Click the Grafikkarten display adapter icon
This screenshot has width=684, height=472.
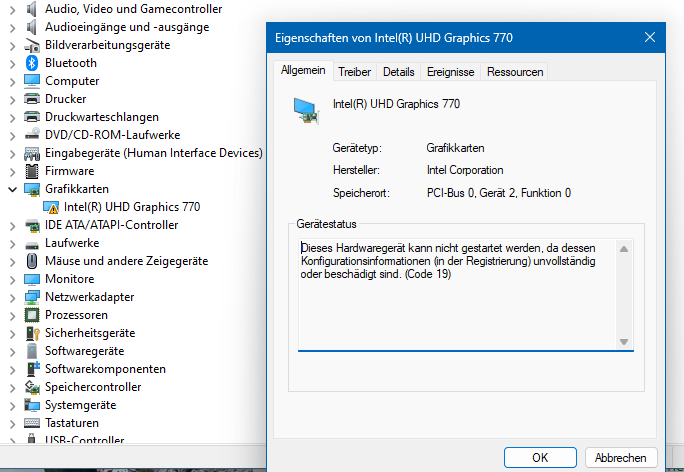tap(32, 189)
